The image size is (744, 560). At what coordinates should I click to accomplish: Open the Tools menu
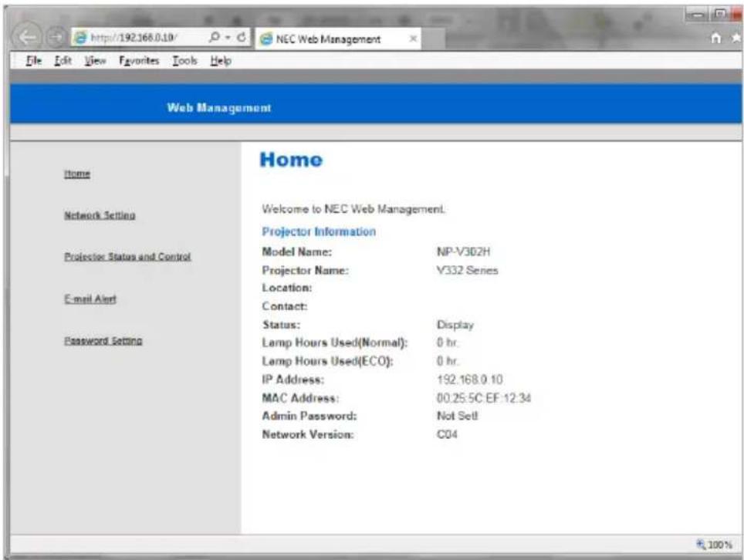click(184, 61)
